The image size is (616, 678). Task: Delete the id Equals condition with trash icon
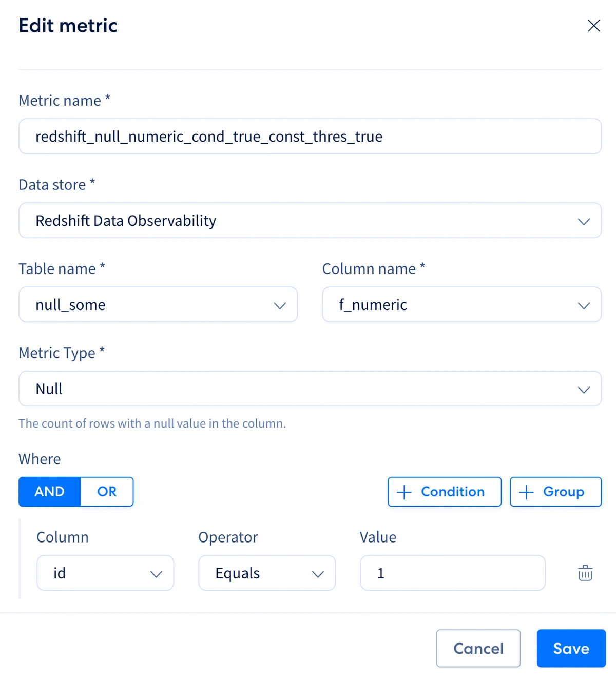(x=585, y=573)
